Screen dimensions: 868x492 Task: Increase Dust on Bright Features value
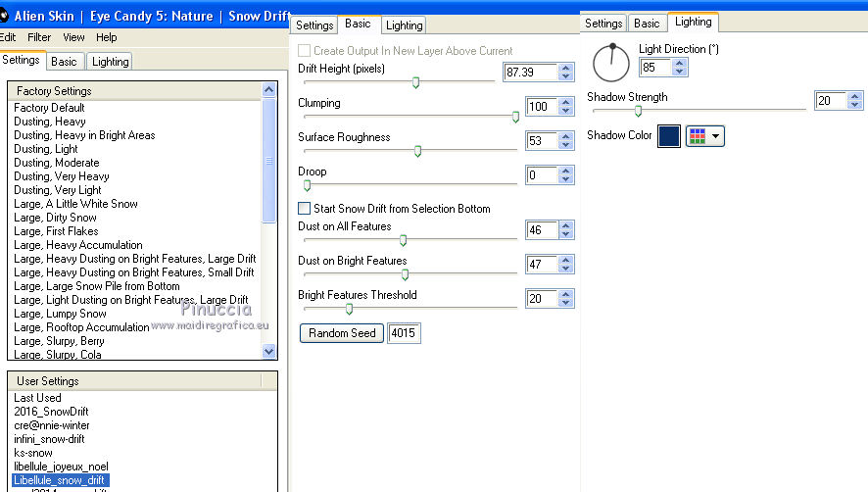(x=565, y=260)
